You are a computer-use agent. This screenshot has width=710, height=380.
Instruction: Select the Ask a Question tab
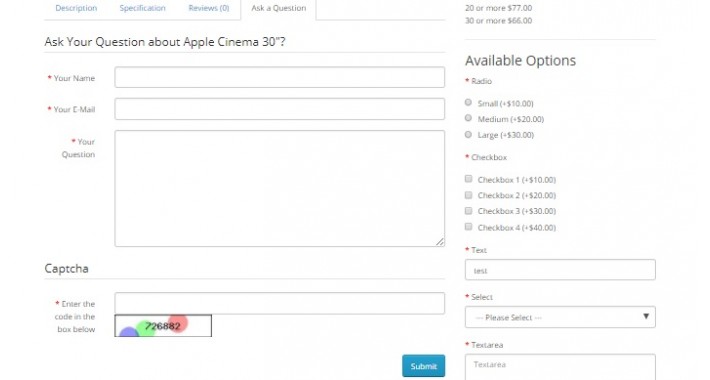point(278,8)
